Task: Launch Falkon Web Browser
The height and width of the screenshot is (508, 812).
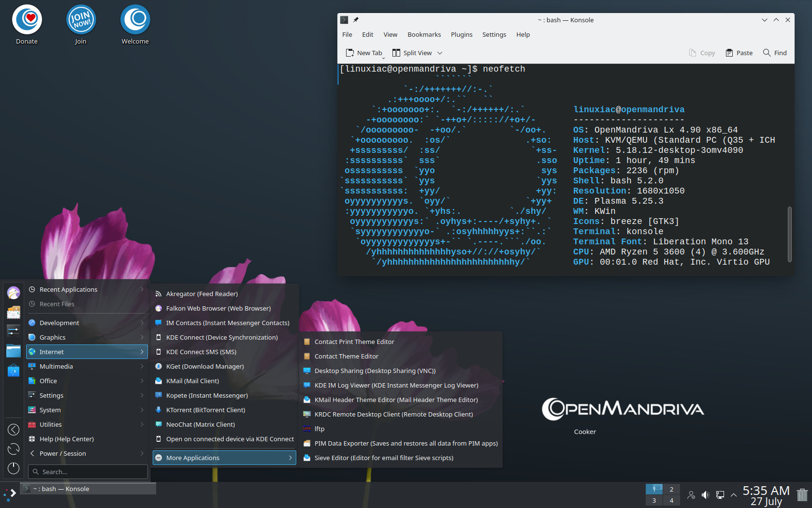Action: pos(224,308)
